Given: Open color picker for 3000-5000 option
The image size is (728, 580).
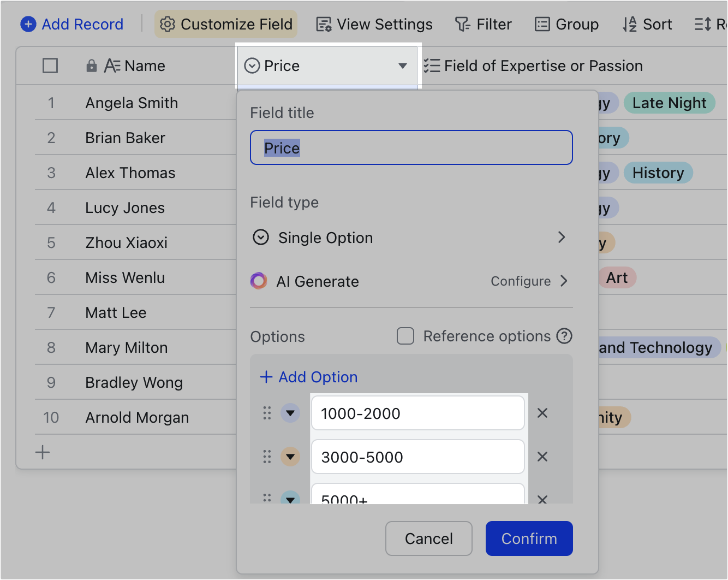Looking at the screenshot, I should tap(290, 457).
